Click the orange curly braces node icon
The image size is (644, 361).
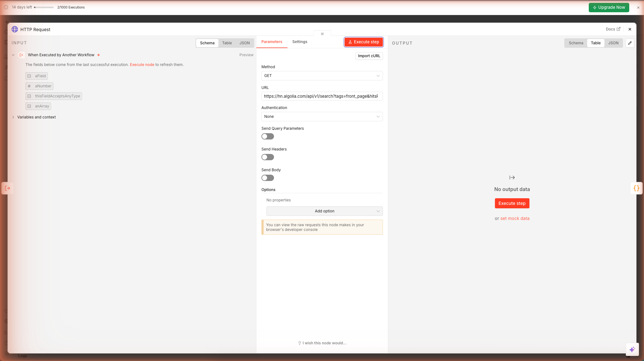(636, 188)
